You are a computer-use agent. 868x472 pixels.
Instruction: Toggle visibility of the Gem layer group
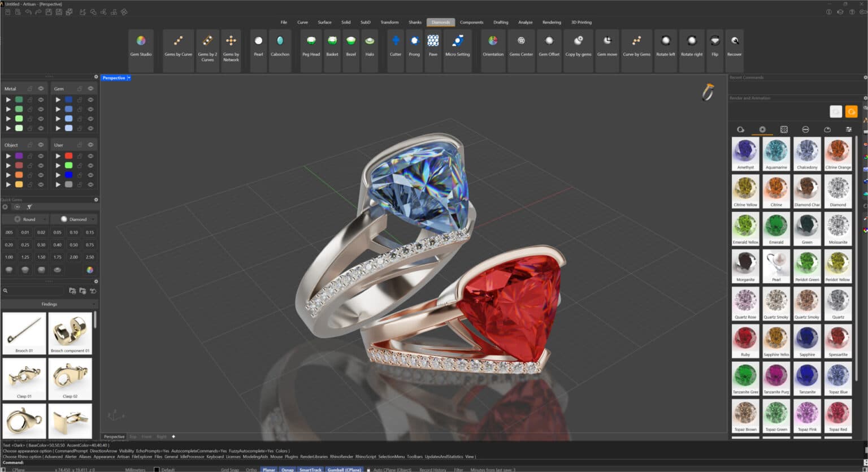(90, 89)
